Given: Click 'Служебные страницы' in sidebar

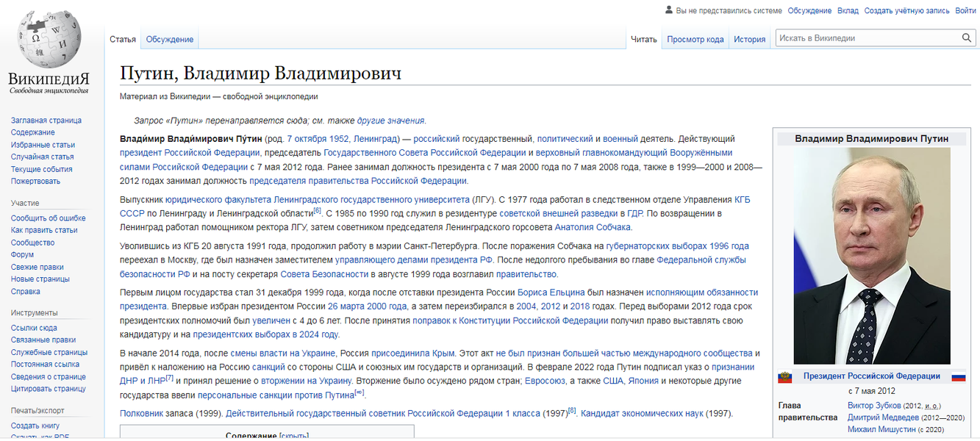Looking at the screenshot, I should pos(49,353).
